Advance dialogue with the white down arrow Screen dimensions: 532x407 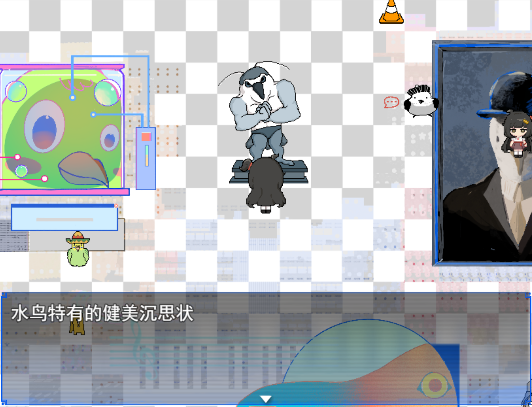(266, 399)
